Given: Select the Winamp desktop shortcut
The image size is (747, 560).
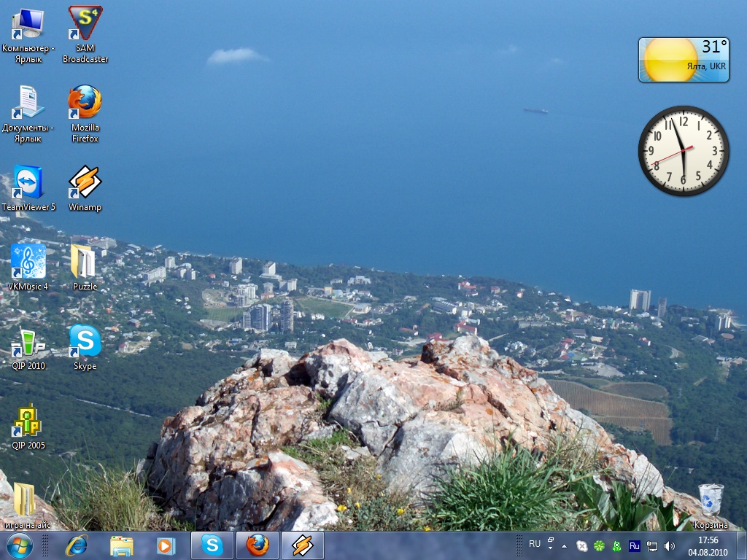Looking at the screenshot, I should [85, 182].
